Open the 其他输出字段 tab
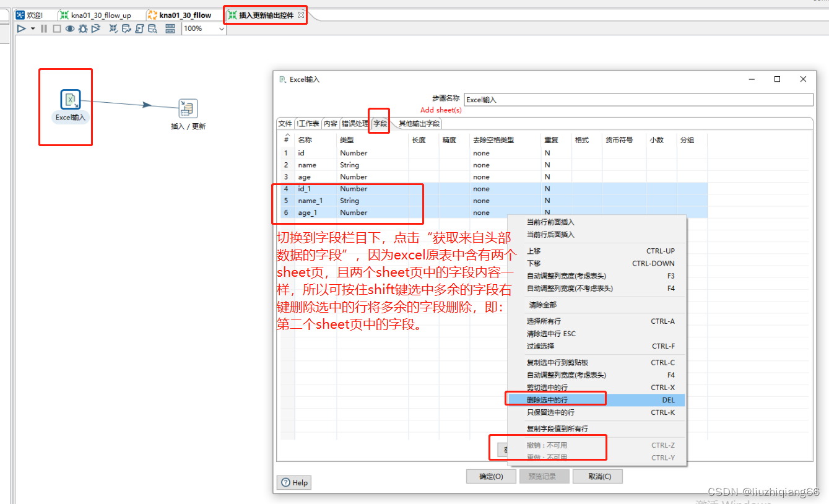This screenshot has width=829, height=504. [419, 123]
